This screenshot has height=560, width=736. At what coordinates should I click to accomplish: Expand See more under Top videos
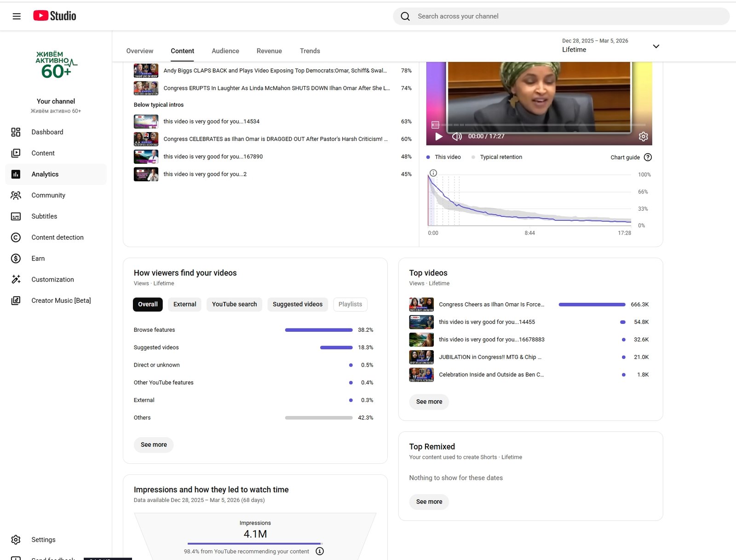(x=429, y=402)
